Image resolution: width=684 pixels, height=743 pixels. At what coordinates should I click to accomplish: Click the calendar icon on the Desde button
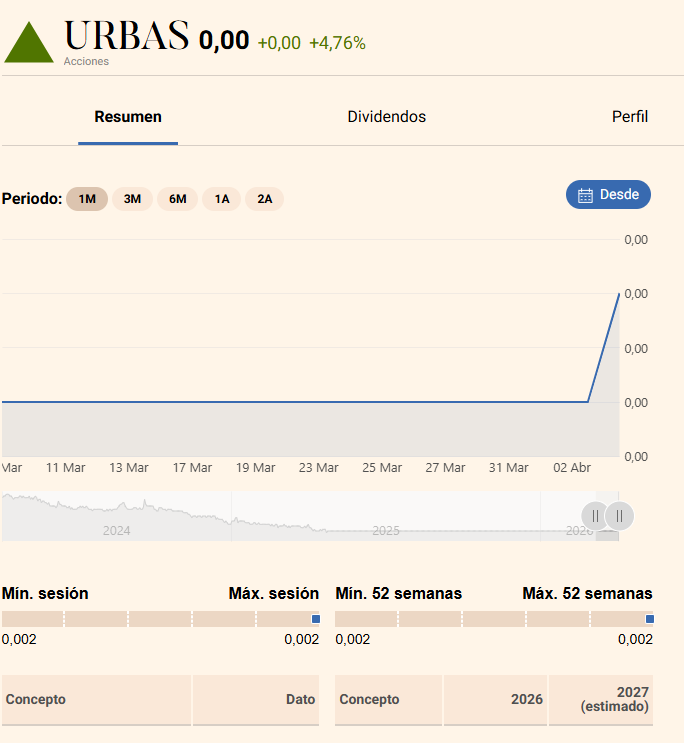pos(586,195)
